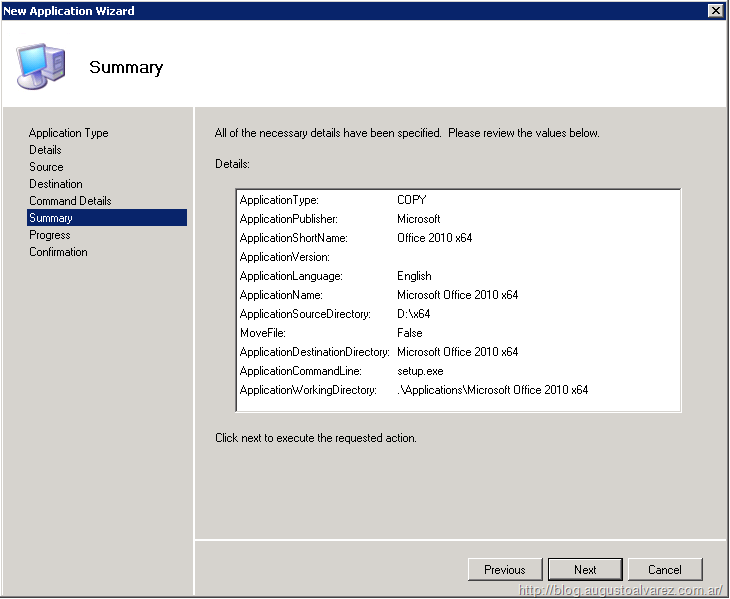Go to the Details wizard step
This screenshot has width=730, height=599.
click(x=45, y=150)
